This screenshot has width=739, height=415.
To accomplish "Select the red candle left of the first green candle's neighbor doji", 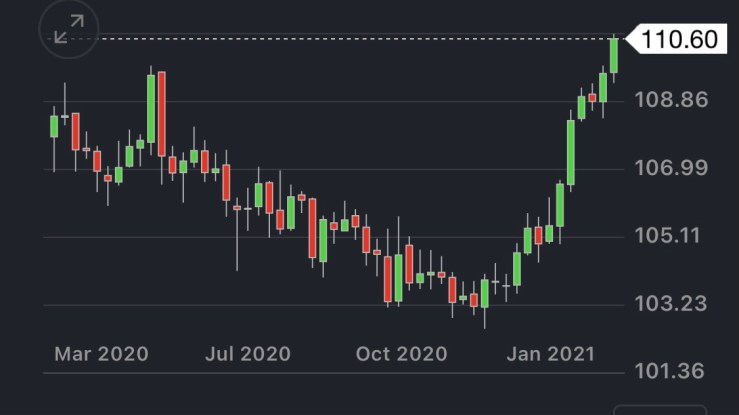I will coord(75,131).
